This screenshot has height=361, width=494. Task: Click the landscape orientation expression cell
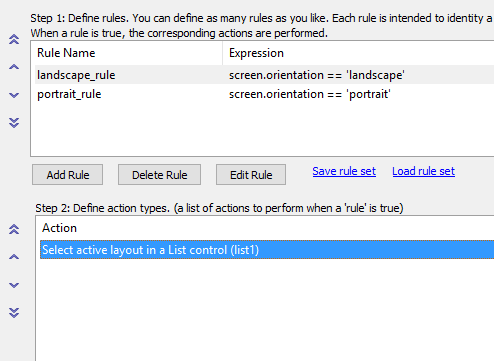pos(317,75)
